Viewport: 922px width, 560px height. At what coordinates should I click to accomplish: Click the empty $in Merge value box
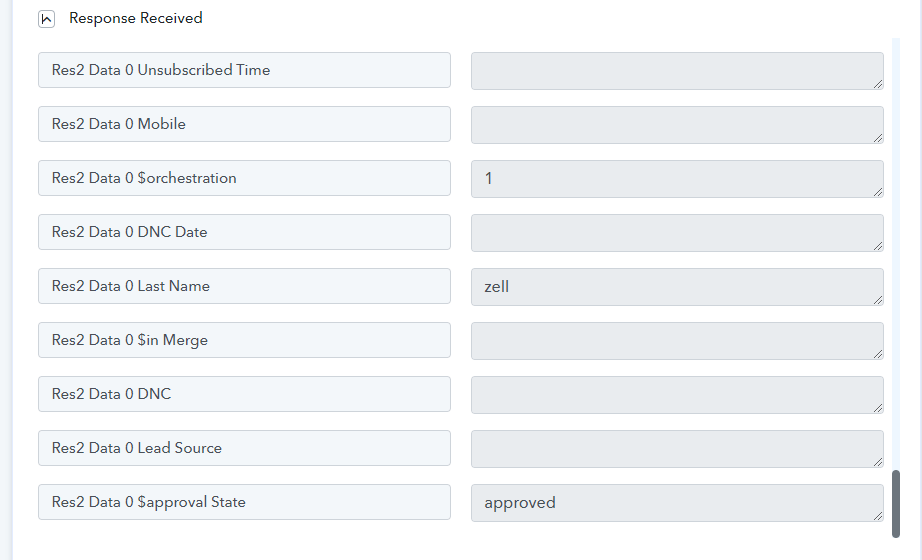click(677, 341)
